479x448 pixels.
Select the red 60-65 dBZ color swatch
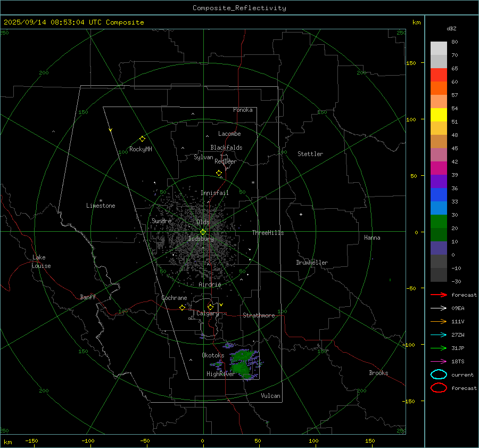(439, 75)
